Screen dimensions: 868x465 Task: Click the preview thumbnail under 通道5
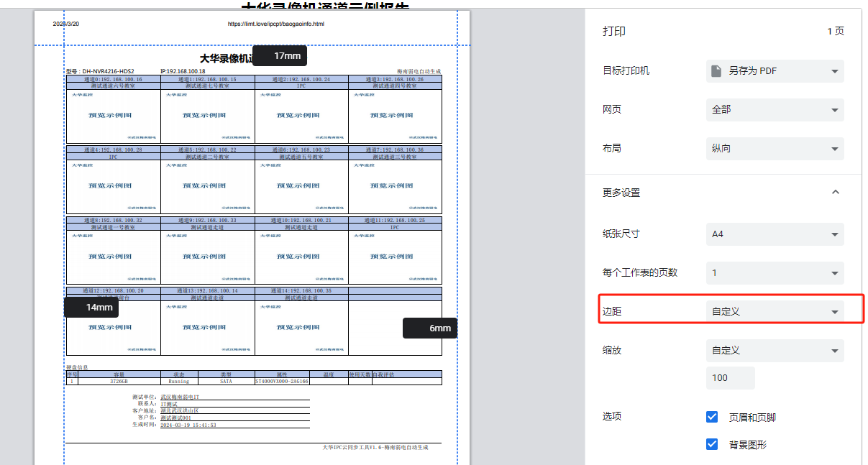[x=207, y=186]
